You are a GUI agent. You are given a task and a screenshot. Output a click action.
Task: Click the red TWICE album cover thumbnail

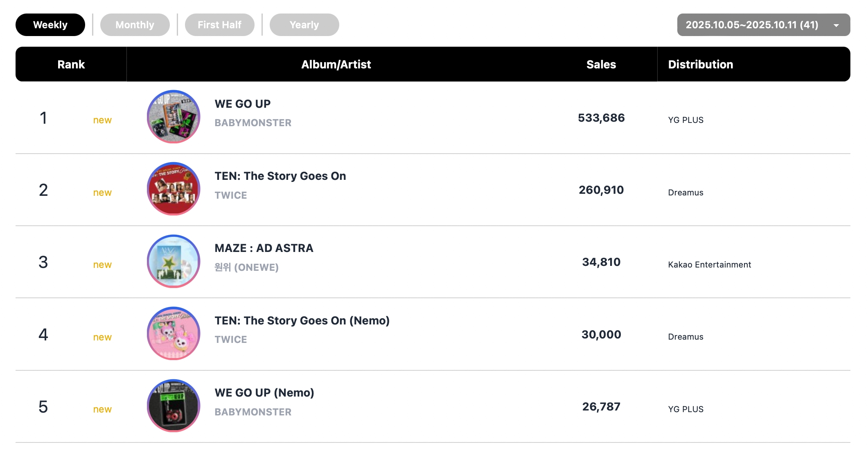[x=174, y=189]
